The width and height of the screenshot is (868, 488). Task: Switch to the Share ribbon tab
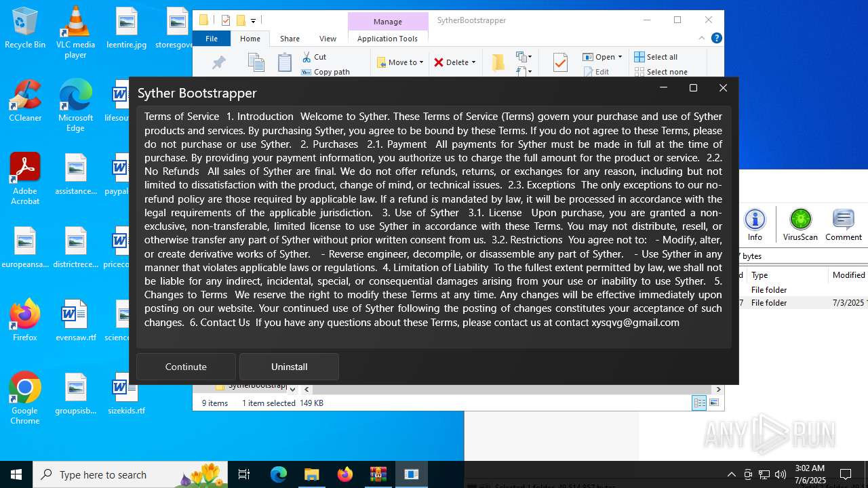click(x=290, y=39)
